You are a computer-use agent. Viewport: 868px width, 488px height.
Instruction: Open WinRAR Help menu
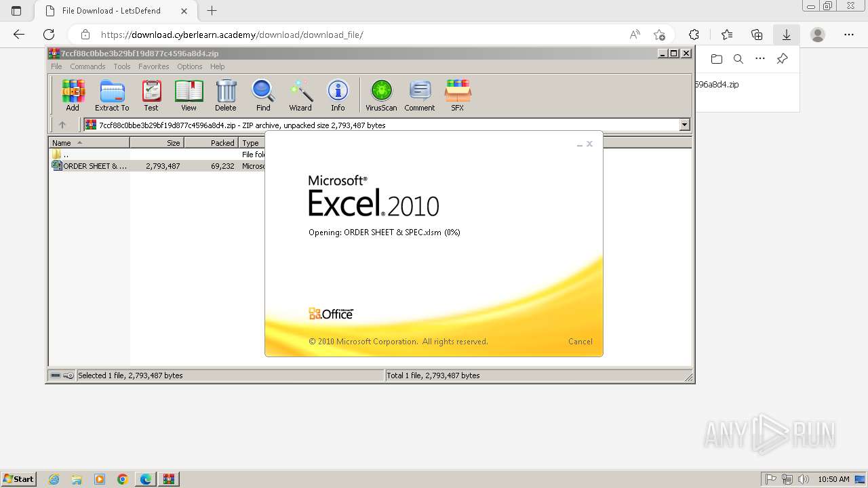pyautogui.click(x=217, y=66)
